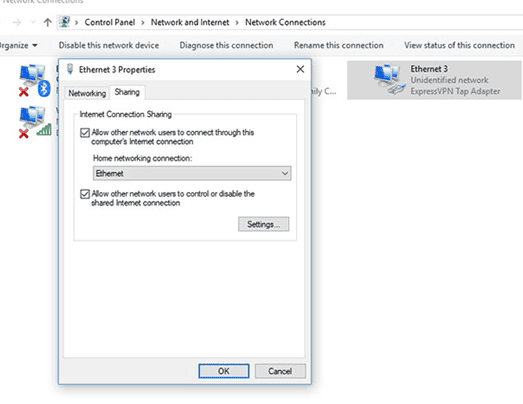Click Cancel in the properties dialog
523x404 pixels.
(280, 371)
